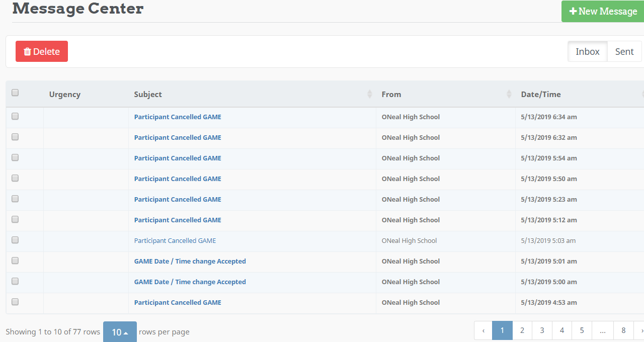Switch to the Inbox tab

pyautogui.click(x=588, y=51)
